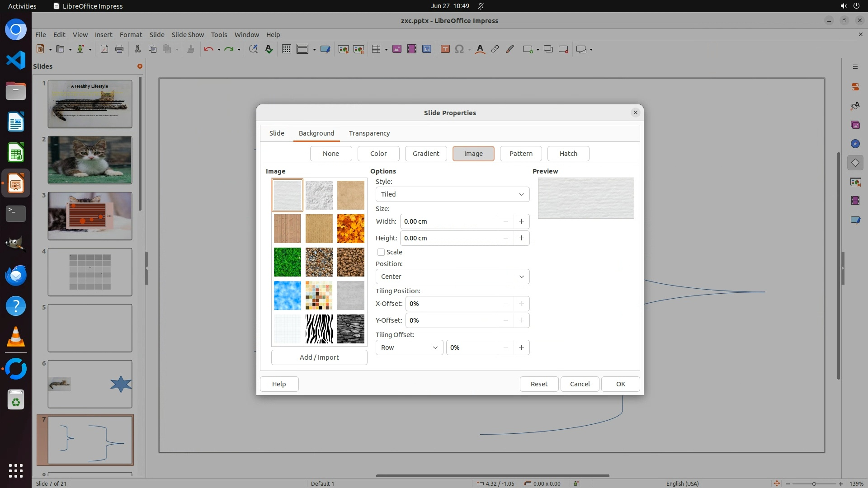Switch to the Transparency tab
The image size is (868, 488).
click(369, 133)
